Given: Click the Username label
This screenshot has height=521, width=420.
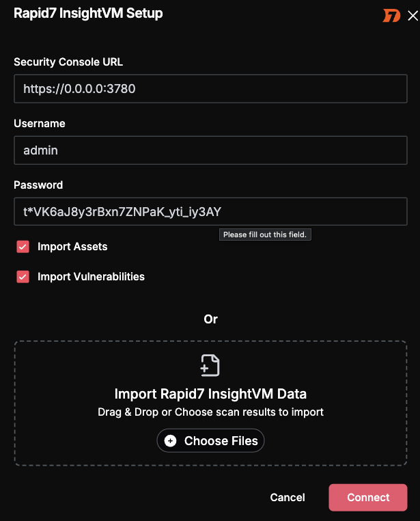Looking at the screenshot, I should 40,124.
